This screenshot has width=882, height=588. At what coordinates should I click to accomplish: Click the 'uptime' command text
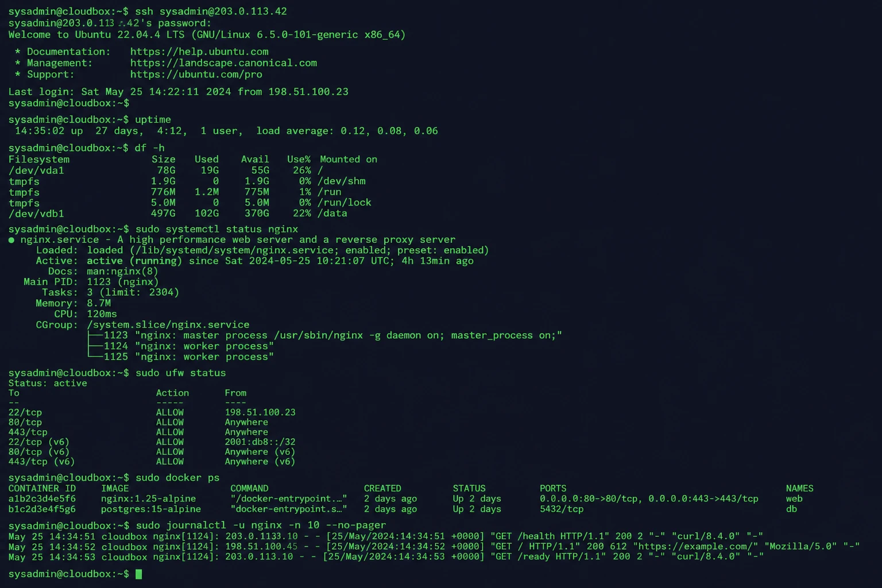[x=153, y=120]
